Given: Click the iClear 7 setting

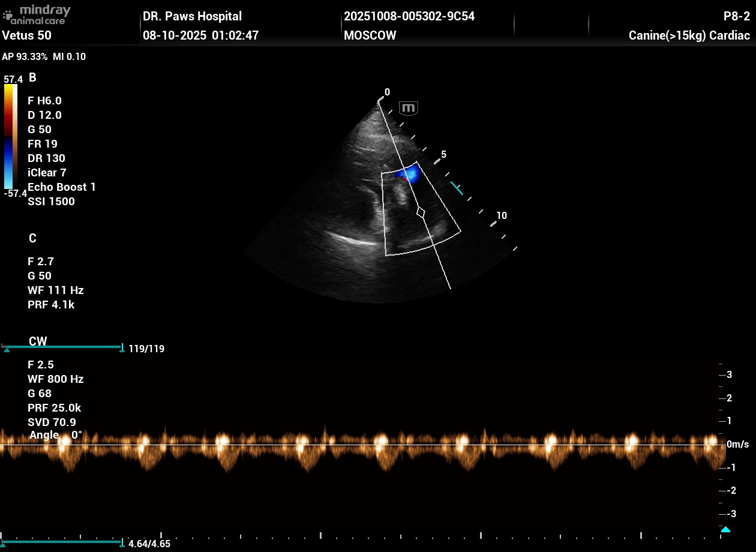Looking at the screenshot, I should point(47,173).
